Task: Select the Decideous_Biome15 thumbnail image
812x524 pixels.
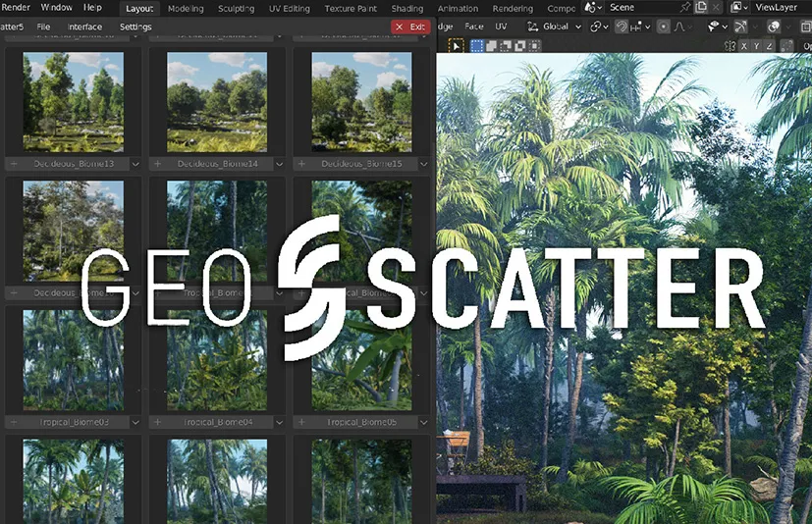Action: click(361, 102)
